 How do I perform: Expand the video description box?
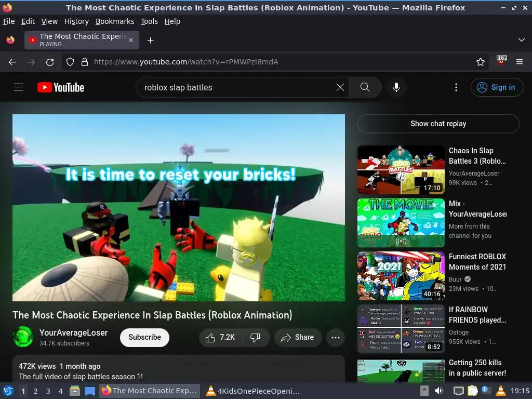point(179,369)
